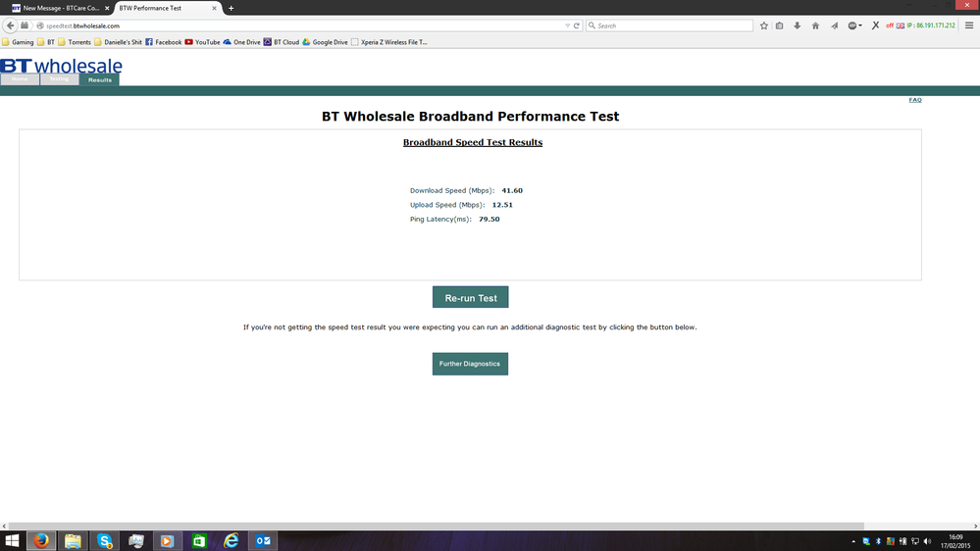Screen dimensions: 980x551
Task: Open the Home site tab
Action: (20, 79)
